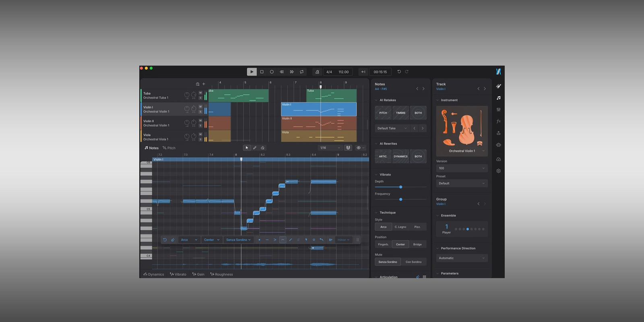Select C. Legno playing style
Viewport: 644px width, 322px height.
click(400, 227)
